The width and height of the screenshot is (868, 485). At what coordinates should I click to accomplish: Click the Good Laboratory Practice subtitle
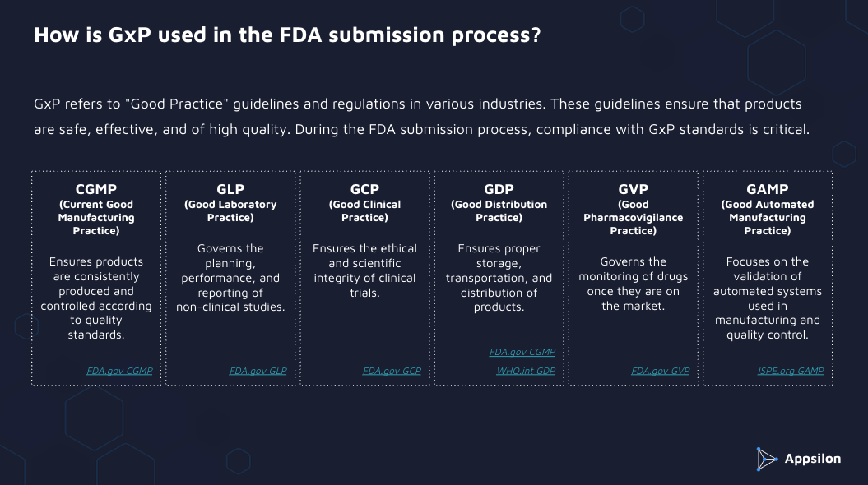coord(230,211)
